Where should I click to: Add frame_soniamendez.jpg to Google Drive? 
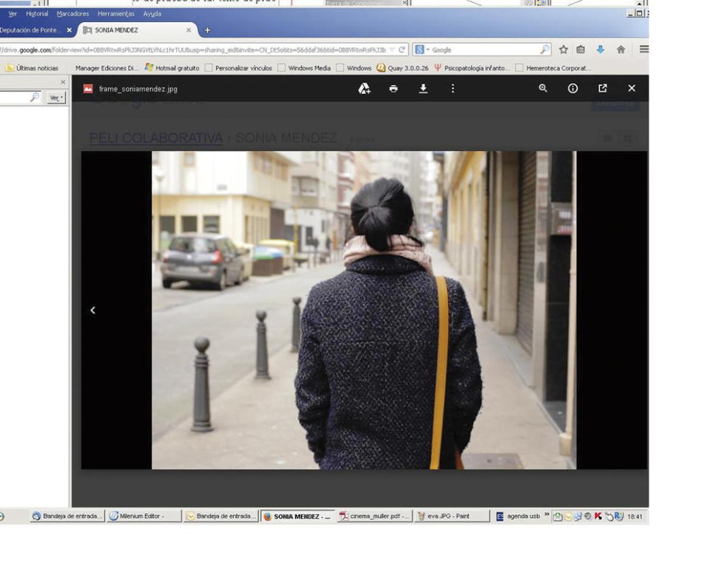tap(364, 89)
